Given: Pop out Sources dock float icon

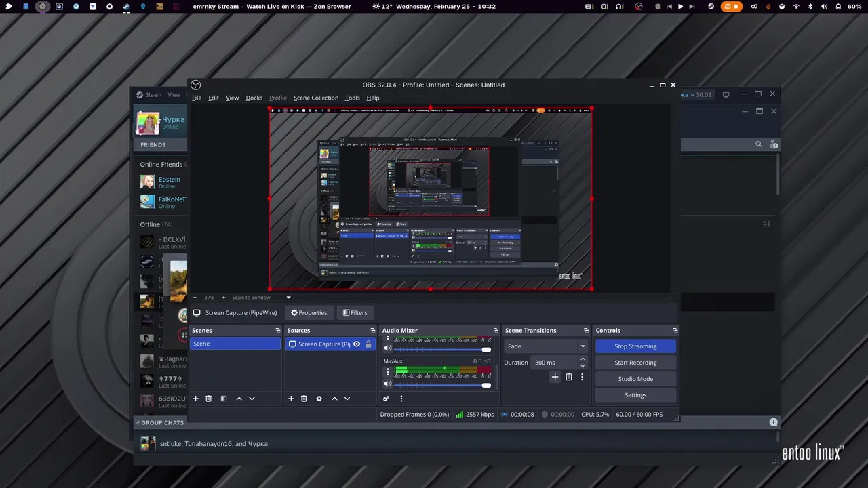Looking at the screenshot, I should 372,331.
